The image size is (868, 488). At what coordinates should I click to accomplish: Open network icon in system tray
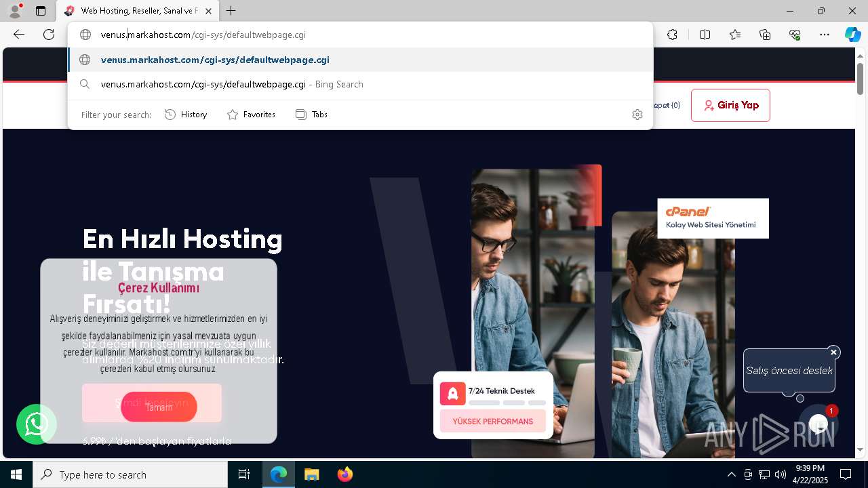[x=764, y=474]
